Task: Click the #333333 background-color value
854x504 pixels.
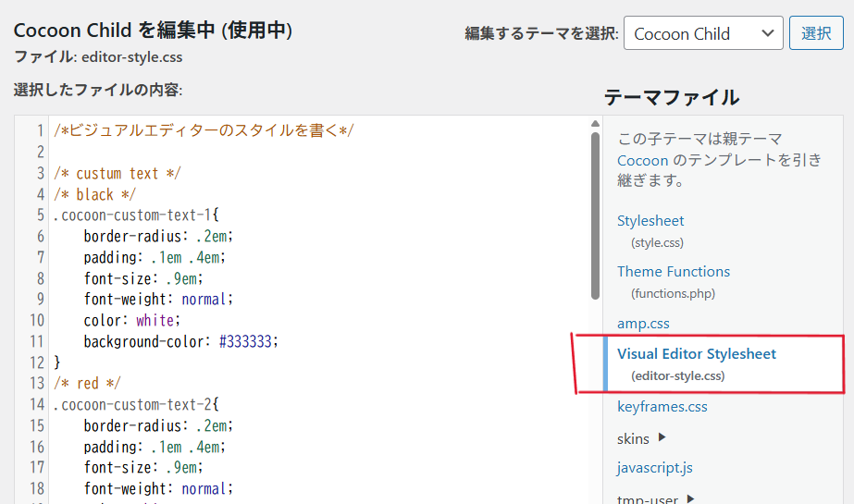Action: (x=248, y=341)
